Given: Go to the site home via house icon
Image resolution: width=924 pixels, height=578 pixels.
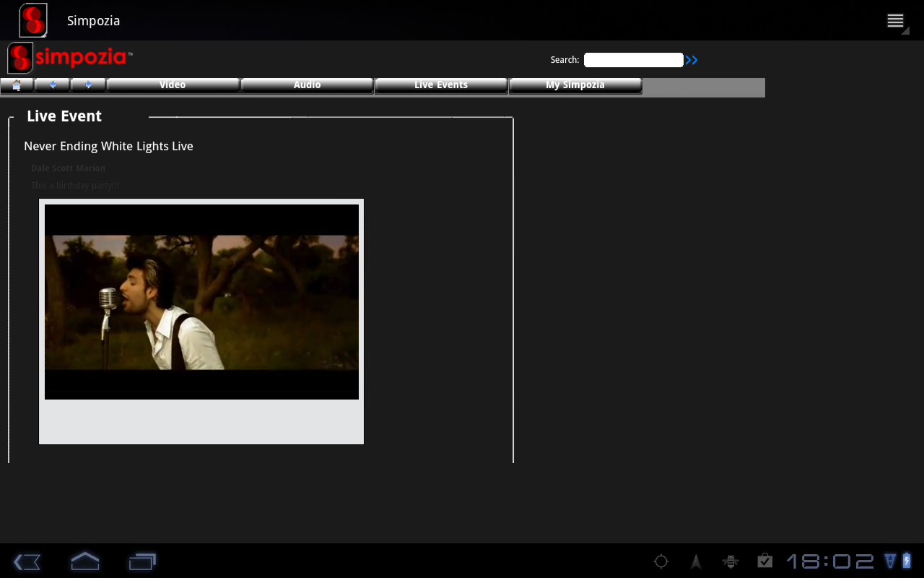Looking at the screenshot, I should [x=17, y=85].
